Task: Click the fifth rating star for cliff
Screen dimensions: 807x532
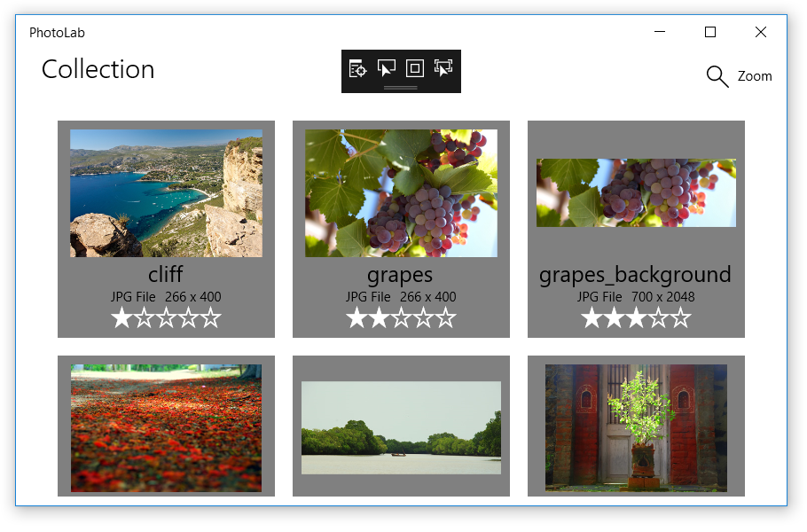Action: [x=211, y=317]
